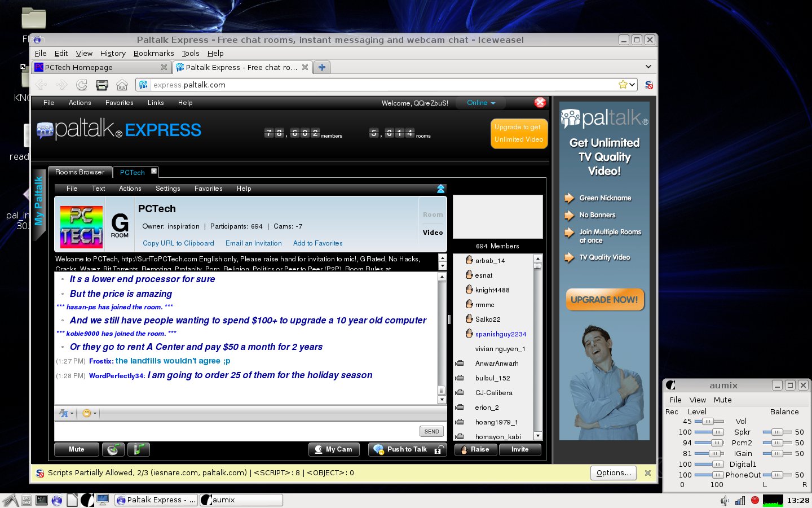The image size is (812, 508).
Task: Click the member list vertical scrollbar
Action: click(x=537, y=347)
